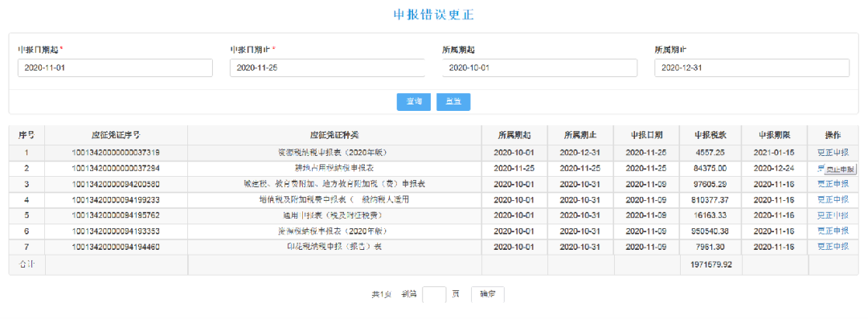Click the 应征凭证序号 column header
Image resolution: width=868 pixels, height=319 pixels.
(x=117, y=135)
